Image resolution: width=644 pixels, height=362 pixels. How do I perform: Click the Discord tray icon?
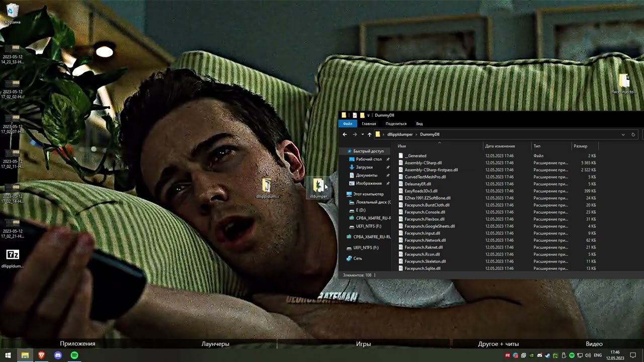point(539,355)
